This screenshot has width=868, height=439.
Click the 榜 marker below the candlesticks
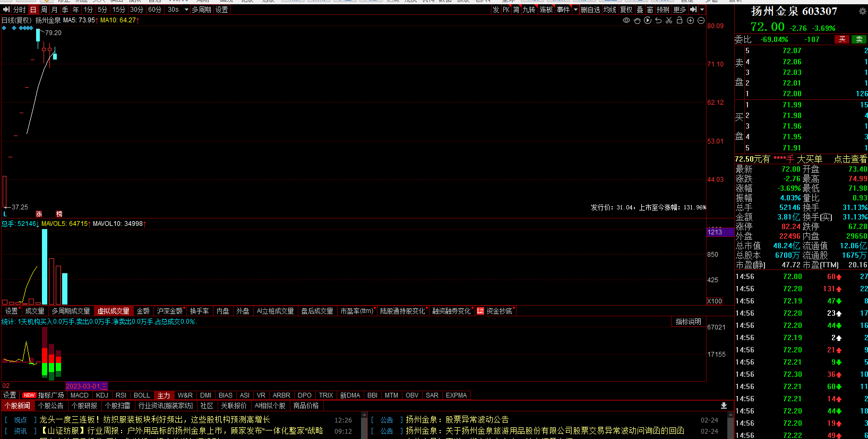(x=59, y=214)
